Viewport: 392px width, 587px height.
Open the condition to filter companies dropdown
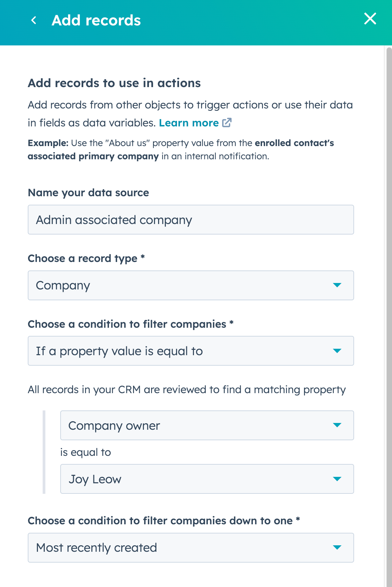pyautogui.click(x=191, y=351)
